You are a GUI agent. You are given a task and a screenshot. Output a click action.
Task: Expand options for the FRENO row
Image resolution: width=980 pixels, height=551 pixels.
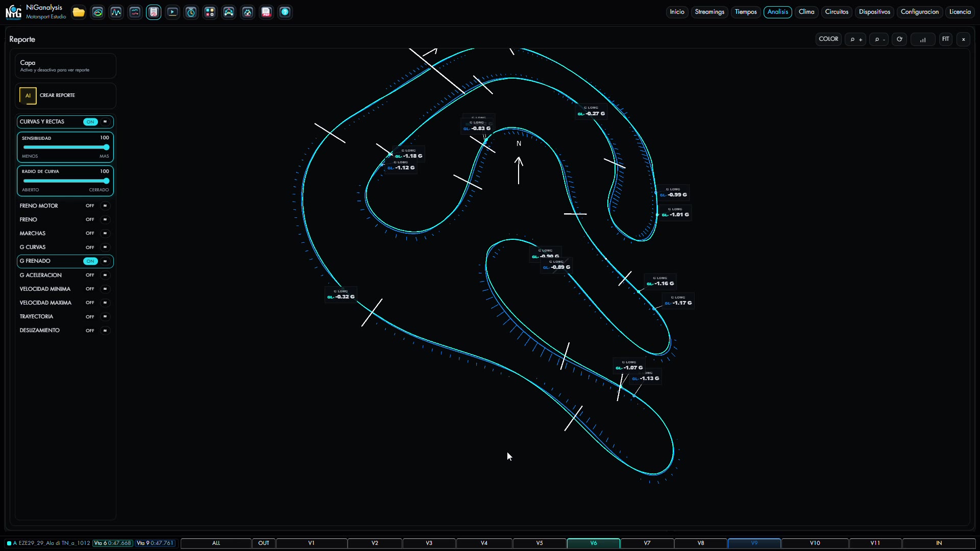coord(105,220)
